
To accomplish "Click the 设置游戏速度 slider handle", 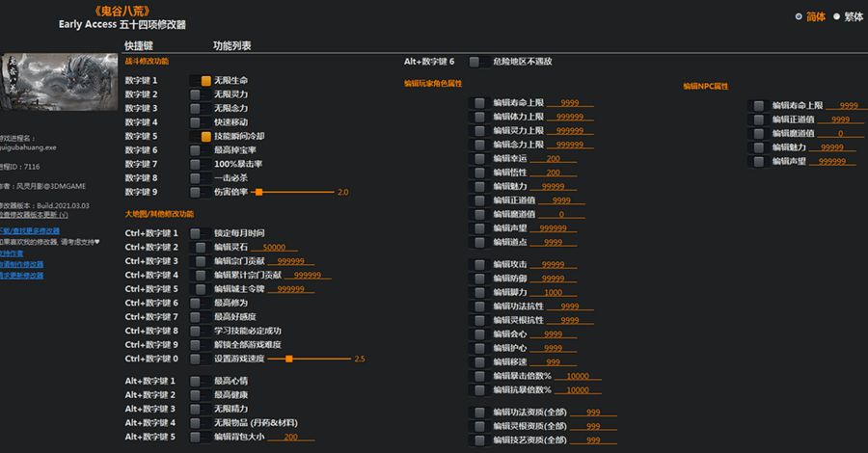I will [288, 359].
